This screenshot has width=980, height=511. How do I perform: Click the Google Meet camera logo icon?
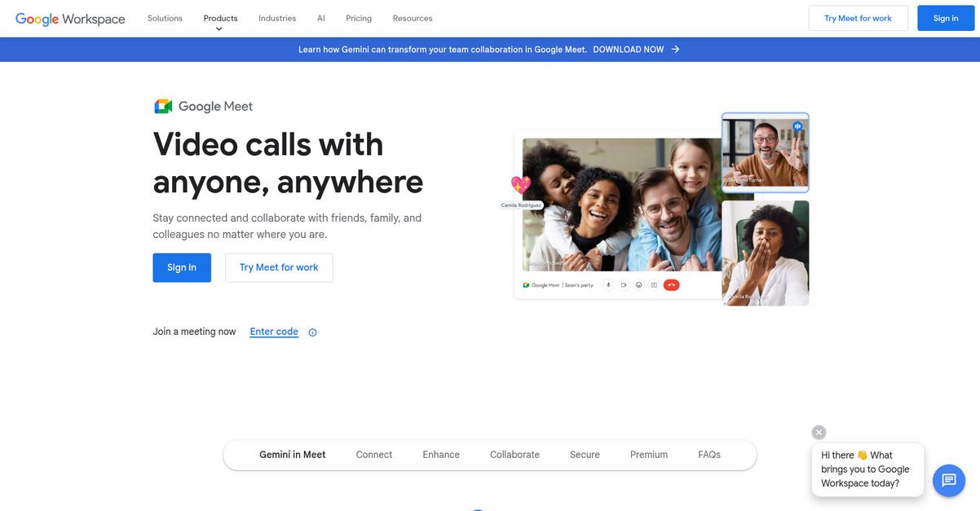[x=163, y=106]
